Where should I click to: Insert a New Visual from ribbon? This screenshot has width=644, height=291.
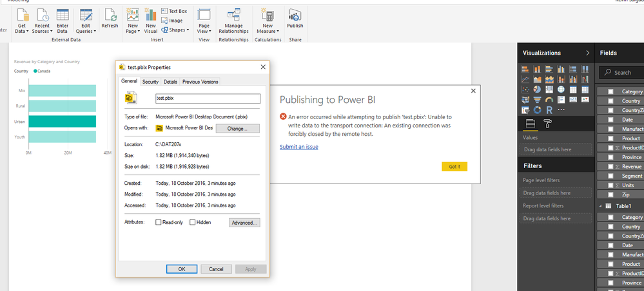click(151, 15)
